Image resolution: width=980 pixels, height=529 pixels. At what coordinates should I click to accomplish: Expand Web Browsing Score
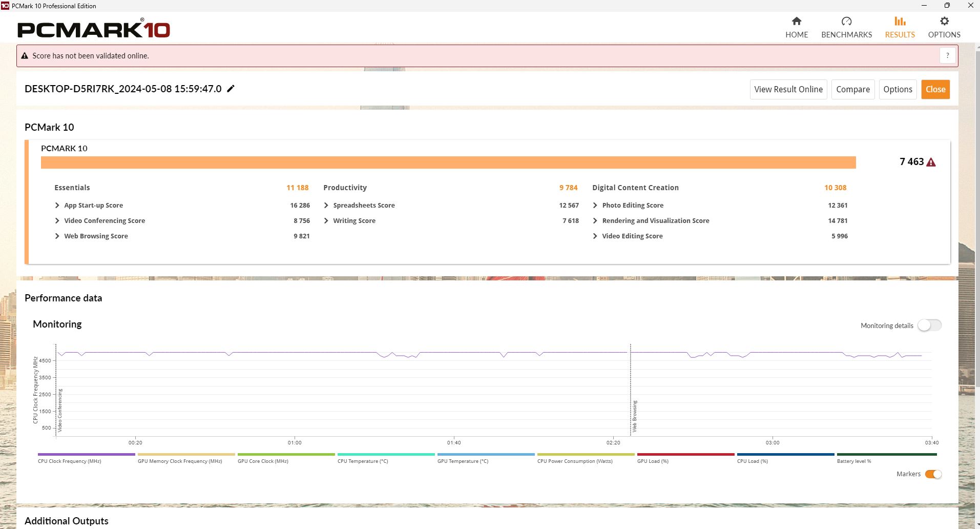coord(57,236)
